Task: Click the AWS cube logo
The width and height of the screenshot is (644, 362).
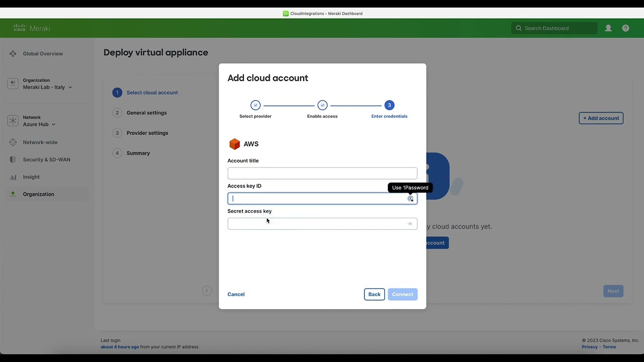Action: 234,144
